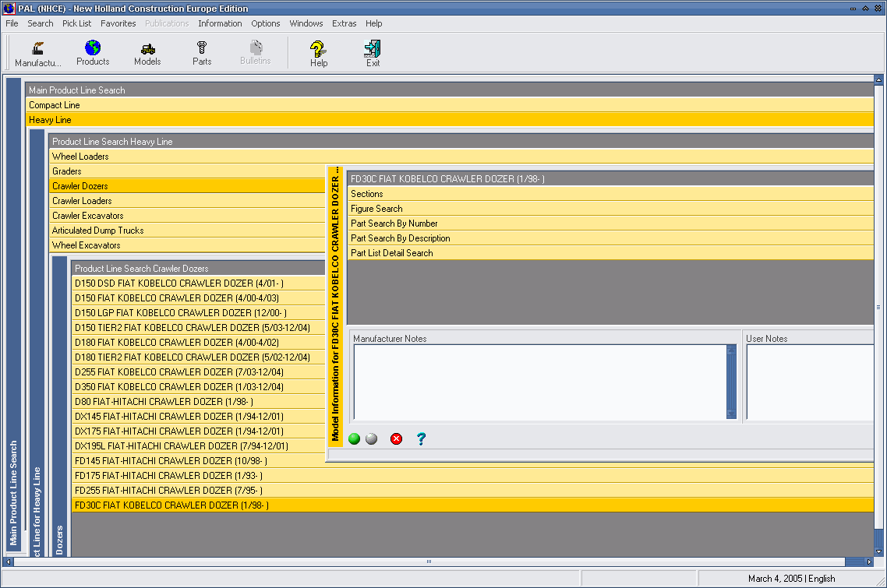Open the Products globe icon
This screenshot has height=588, width=887.
93,53
